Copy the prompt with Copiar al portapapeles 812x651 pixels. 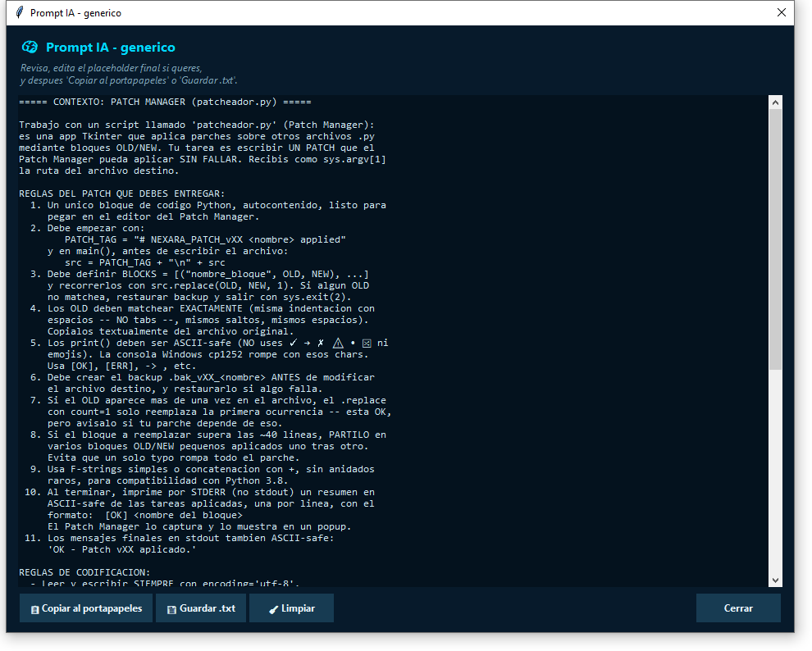[x=86, y=608]
